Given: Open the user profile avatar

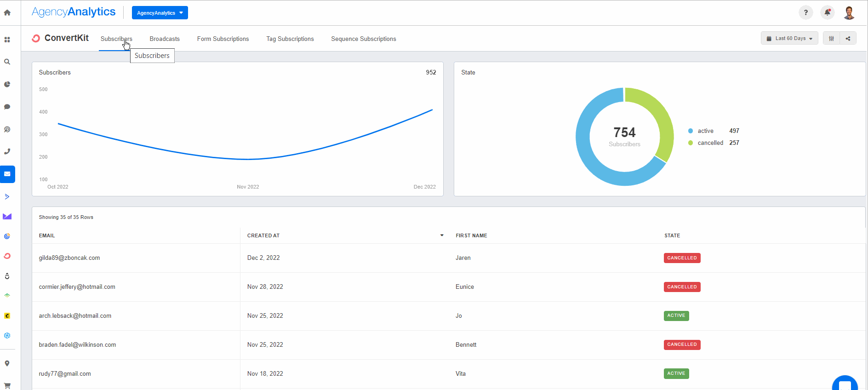Looking at the screenshot, I should pos(849,13).
